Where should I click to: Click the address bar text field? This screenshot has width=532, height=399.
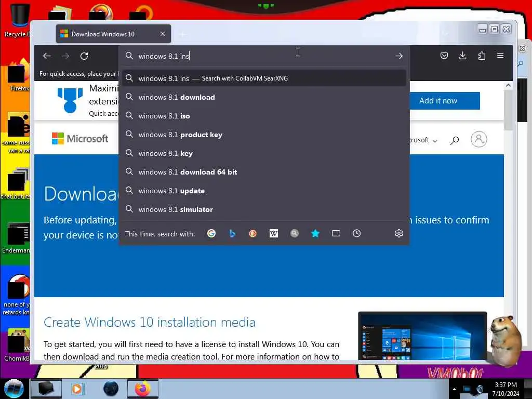pos(264,56)
